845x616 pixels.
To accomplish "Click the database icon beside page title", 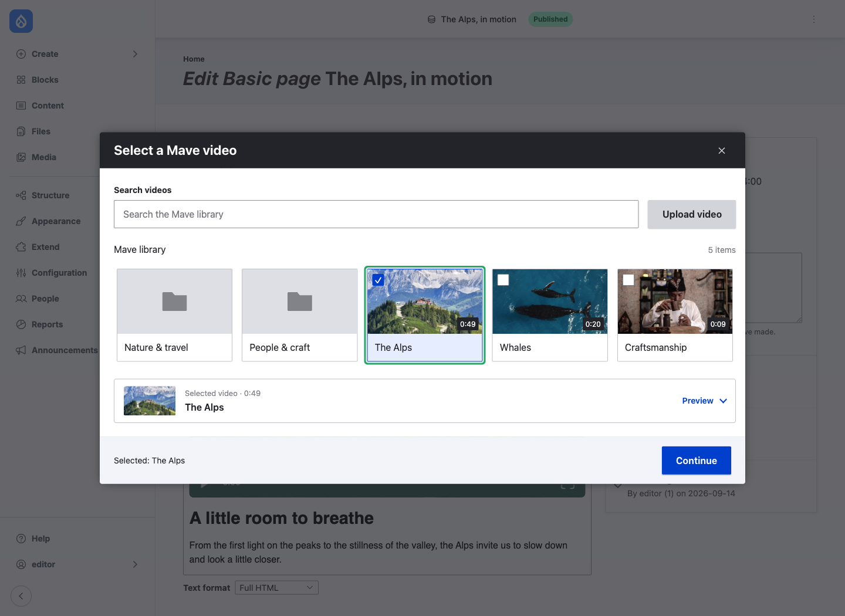I will click(431, 19).
